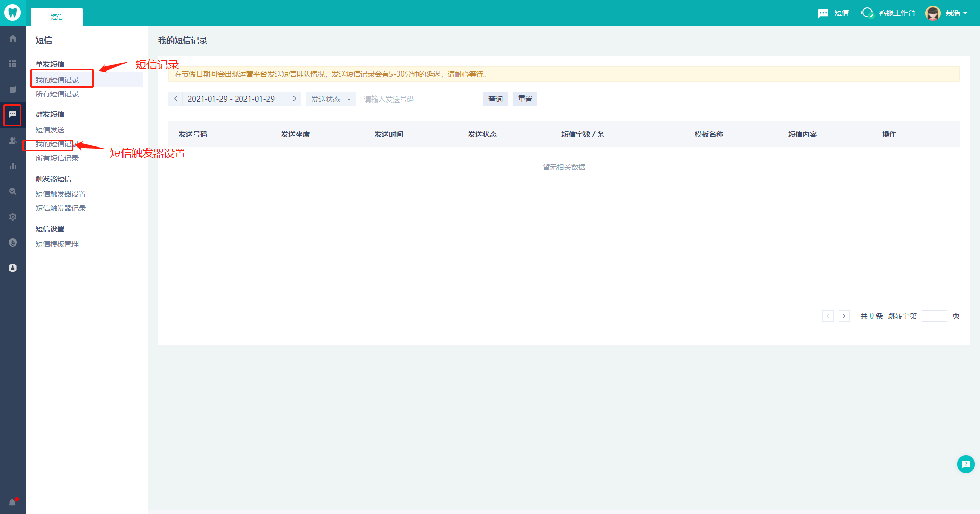Click the 客服工作台 headset icon
This screenshot has width=980, height=514.
click(867, 13)
